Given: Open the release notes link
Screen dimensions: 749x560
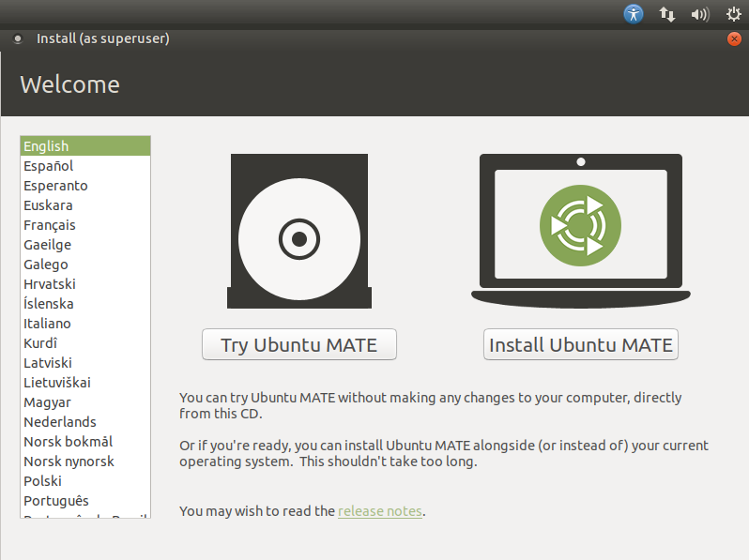Looking at the screenshot, I should [x=379, y=511].
